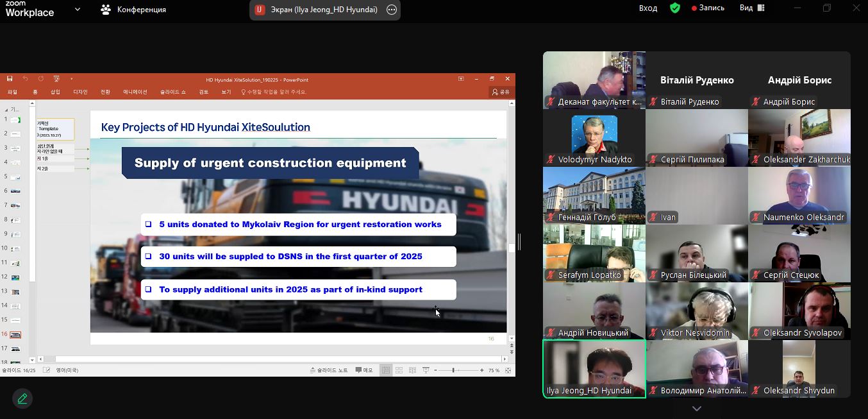Click the Next Slide double arrow below the scrollbar

[x=511, y=352]
